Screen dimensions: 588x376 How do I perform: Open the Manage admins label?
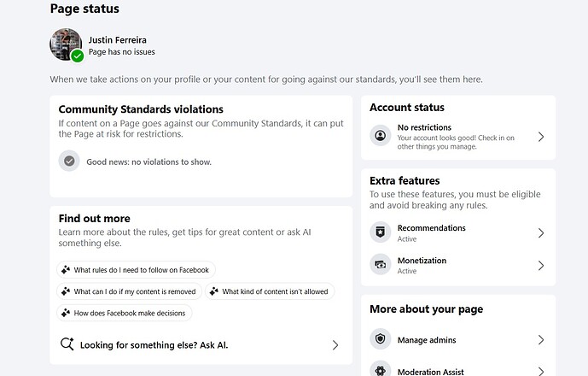(427, 340)
